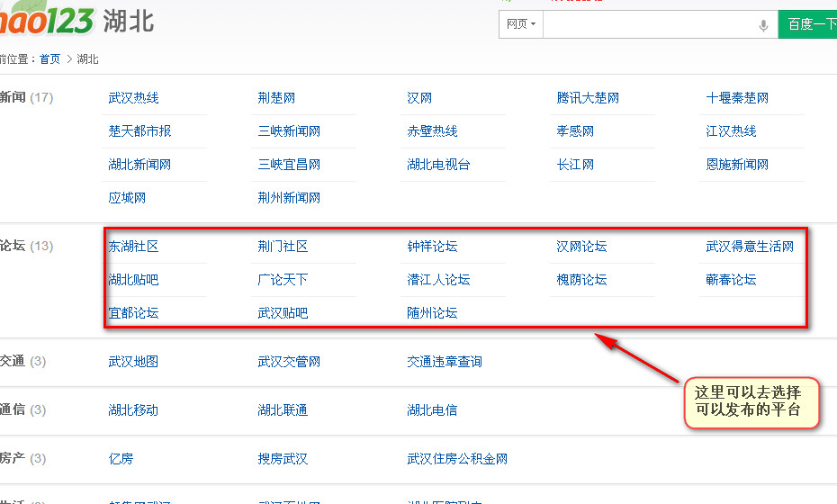Open the 槐荫论坛 link
Image resolution: width=837 pixels, height=504 pixels.
(x=581, y=280)
